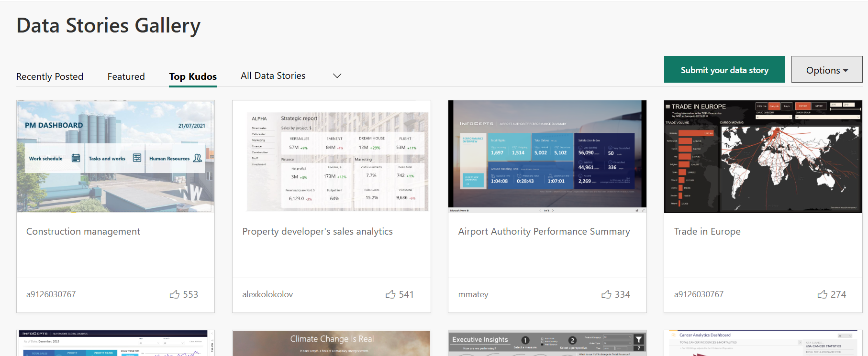Open Climate Change Is Real thumbnail
Viewport: 868px width, 356px height.
tap(332, 343)
